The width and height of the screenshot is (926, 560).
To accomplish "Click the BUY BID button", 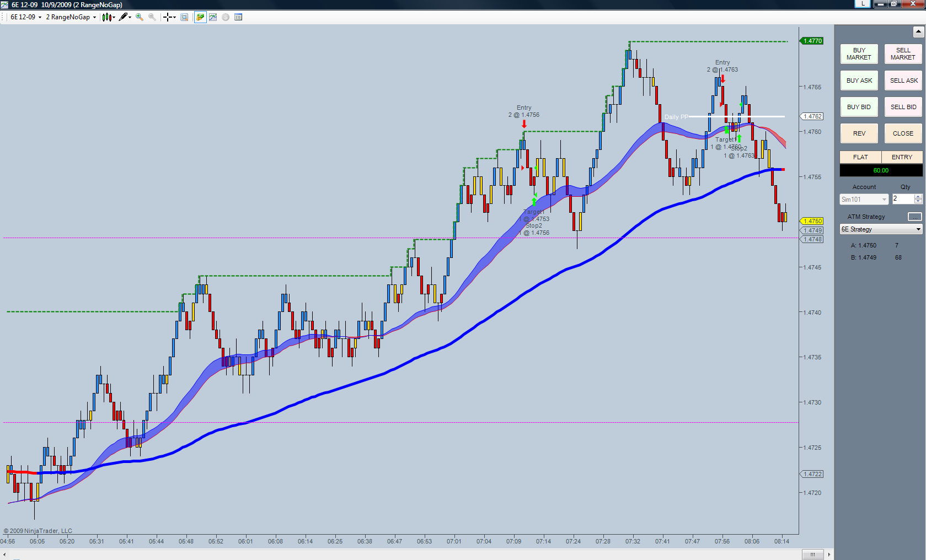I will [859, 107].
